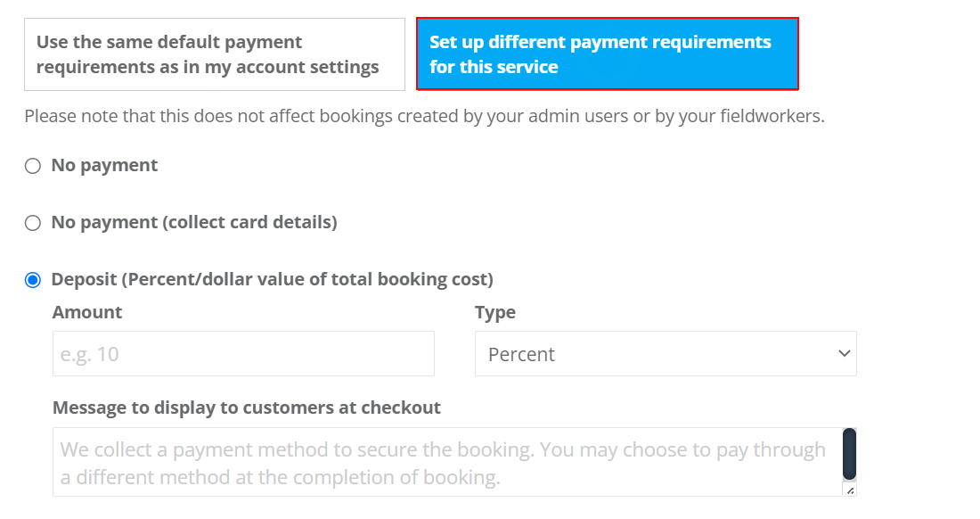The height and width of the screenshot is (519, 980).
Task: Click the Amount field label
Action: coord(87,312)
